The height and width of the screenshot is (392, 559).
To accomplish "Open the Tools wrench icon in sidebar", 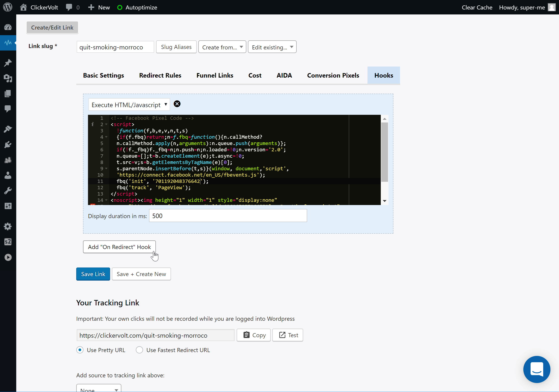I will tap(8, 191).
